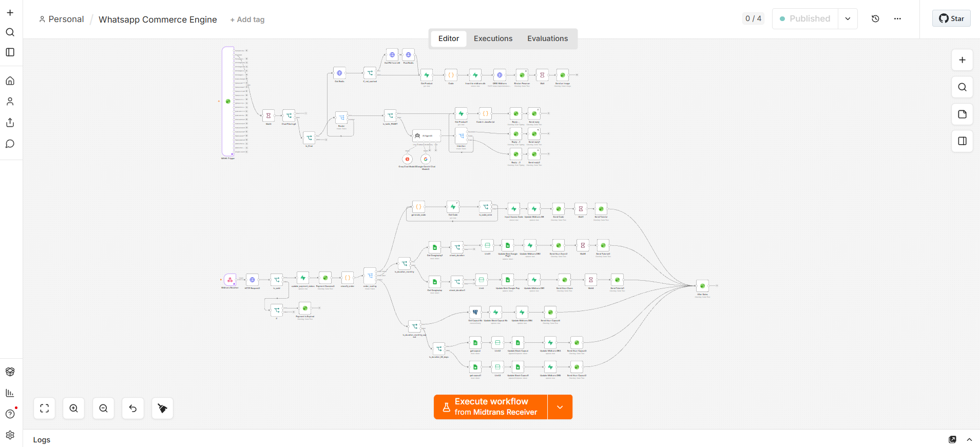
Task: Toggle the right focus panel icon
Action: (x=962, y=141)
